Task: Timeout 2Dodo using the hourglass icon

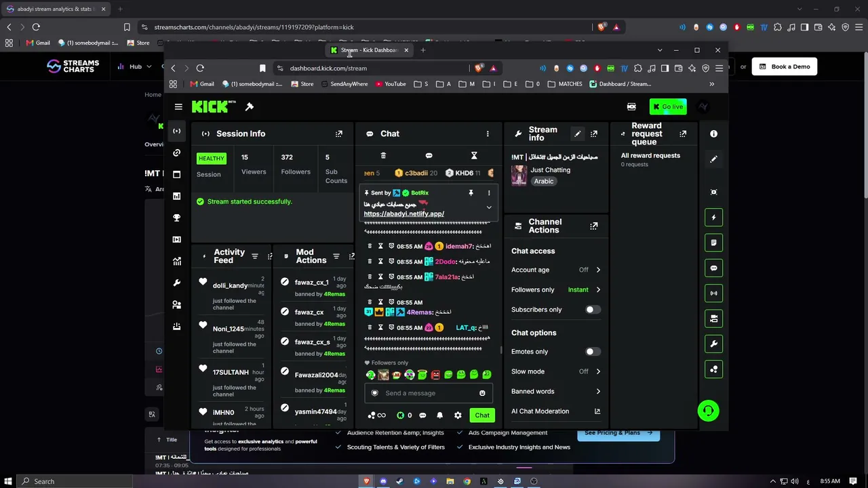Action: [x=380, y=262]
